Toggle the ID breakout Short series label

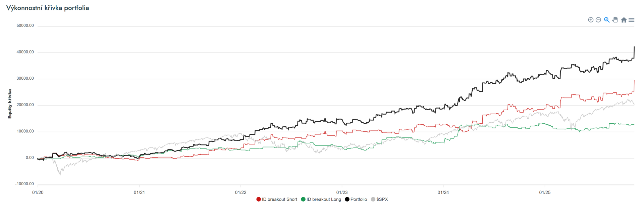[x=279, y=199]
